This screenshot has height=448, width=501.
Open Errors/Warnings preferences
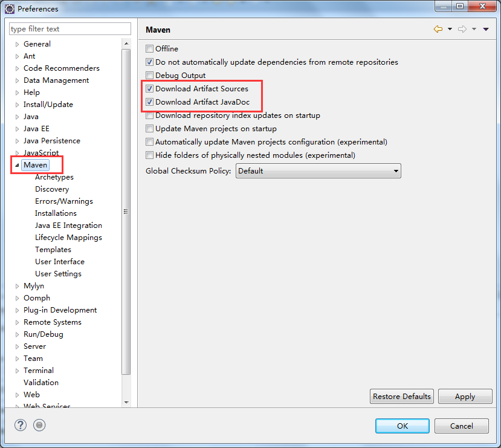[x=64, y=201]
